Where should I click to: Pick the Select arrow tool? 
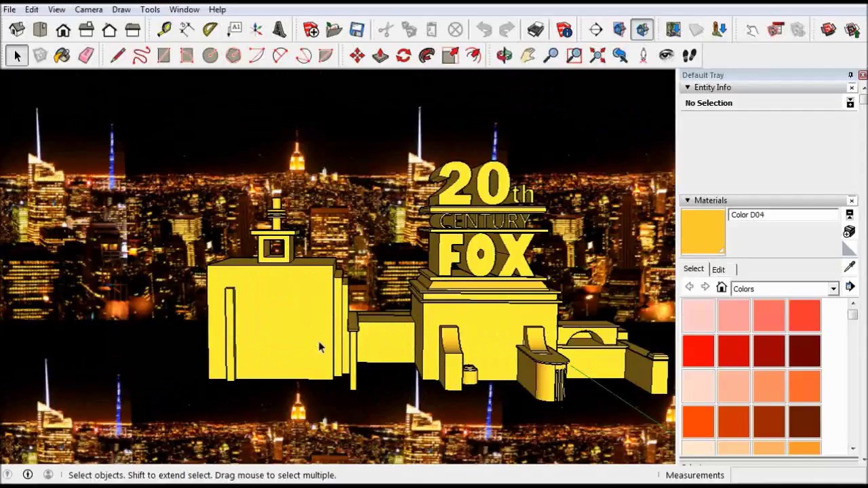[17, 56]
